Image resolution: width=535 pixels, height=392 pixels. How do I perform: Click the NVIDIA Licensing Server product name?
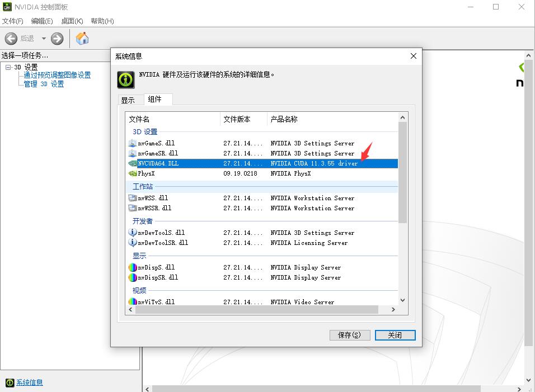[x=309, y=243]
